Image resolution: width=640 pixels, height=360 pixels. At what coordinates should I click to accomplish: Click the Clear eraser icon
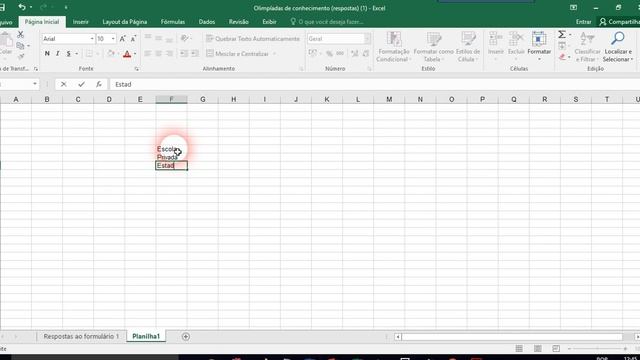(x=562, y=57)
